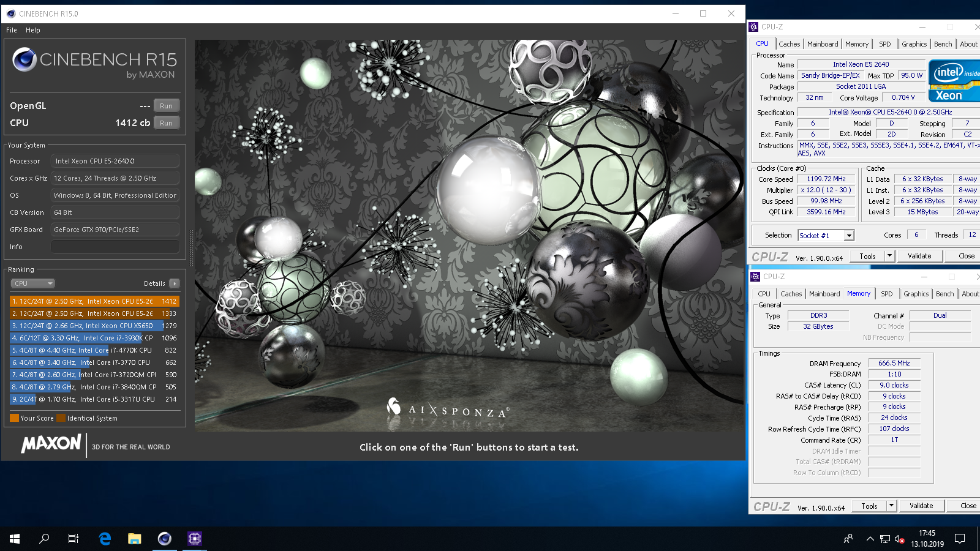Select ranking row 2 scoring 1333
Viewport: 980px width, 551px height.
[x=94, y=313]
